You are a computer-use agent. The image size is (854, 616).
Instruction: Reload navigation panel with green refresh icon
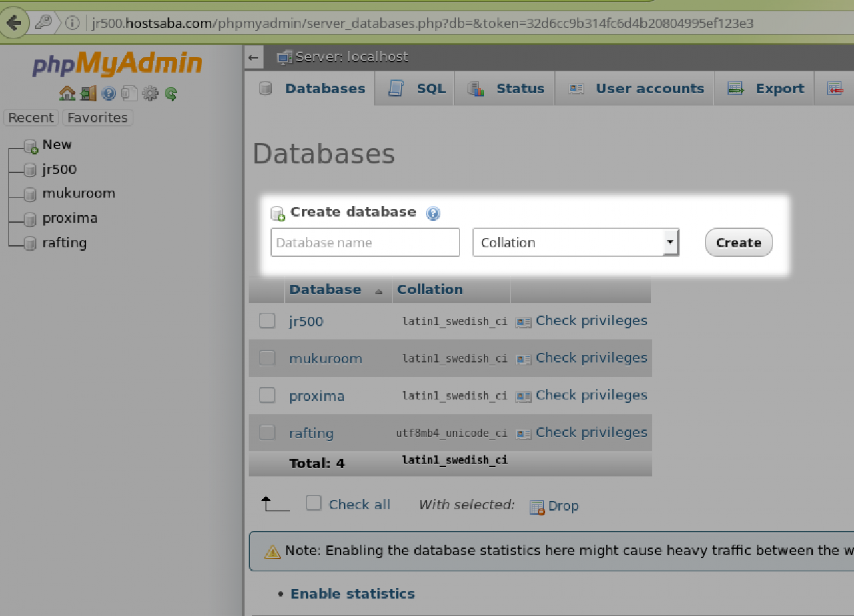171,93
